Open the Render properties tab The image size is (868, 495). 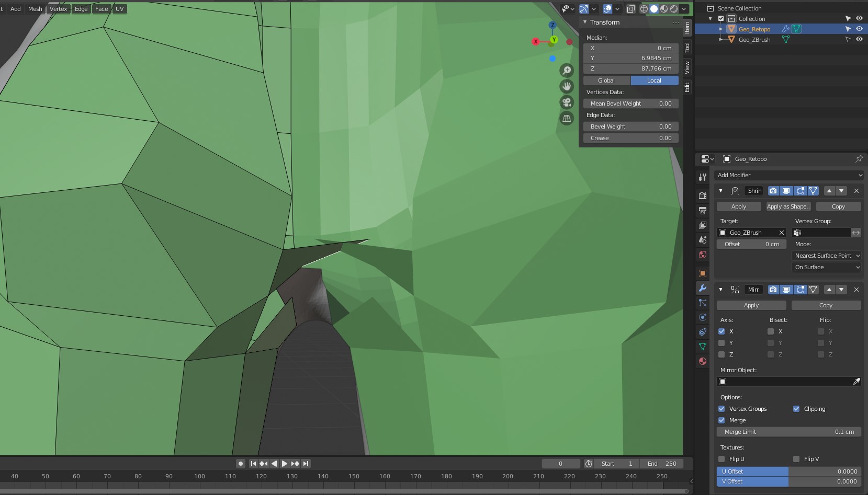pyautogui.click(x=703, y=195)
